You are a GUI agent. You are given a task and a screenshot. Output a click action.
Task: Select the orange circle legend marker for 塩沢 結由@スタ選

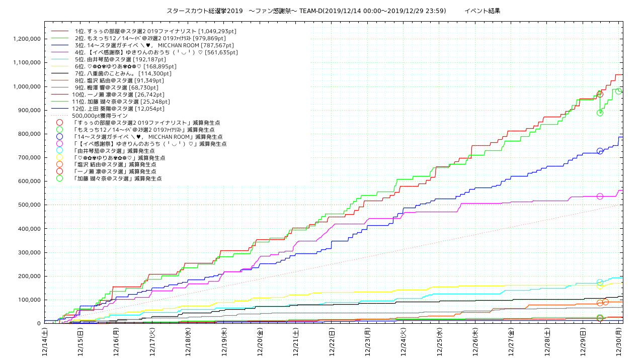60,164
